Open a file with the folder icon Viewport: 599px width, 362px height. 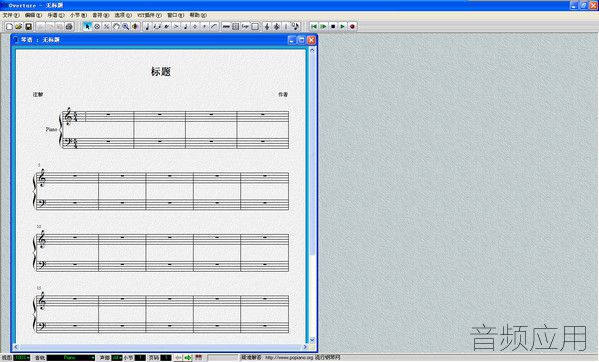click(19, 26)
